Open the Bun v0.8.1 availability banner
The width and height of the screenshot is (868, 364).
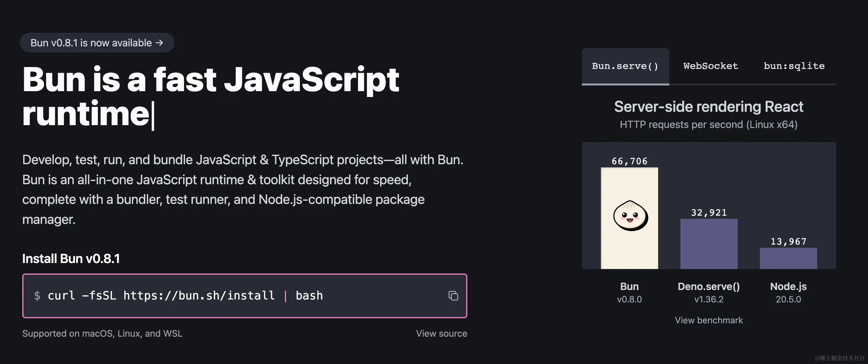click(x=91, y=43)
